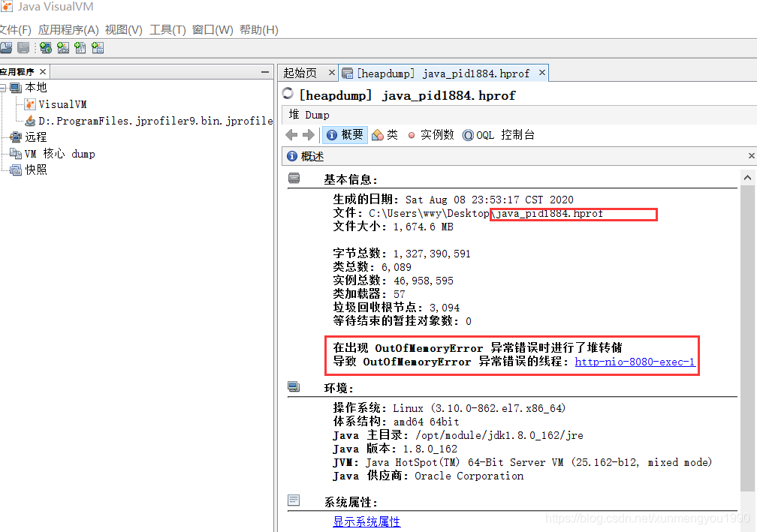The height and width of the screenshot is (532, 757).
Task: Click the 系统属性 section icon
Action: coord(294,500)
